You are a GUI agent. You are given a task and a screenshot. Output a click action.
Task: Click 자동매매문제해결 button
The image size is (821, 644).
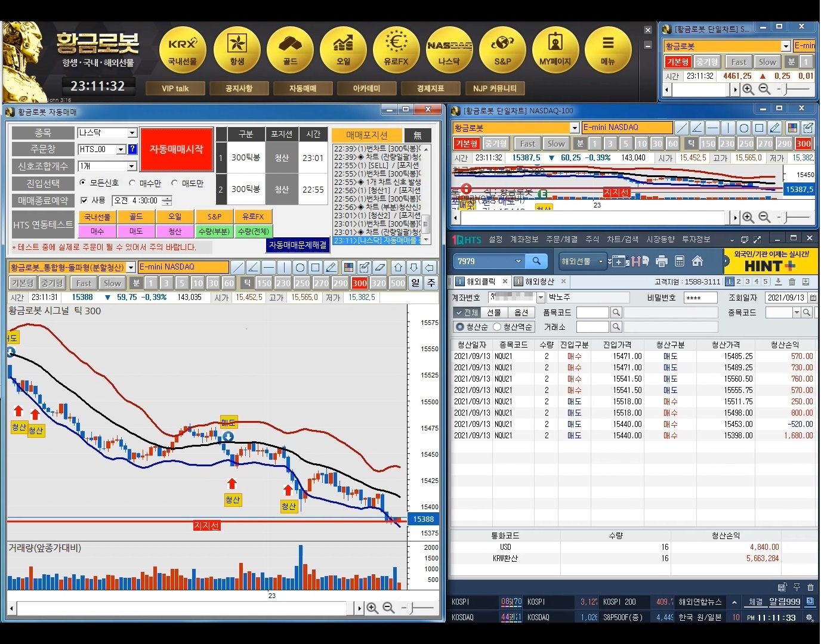(298, 245)
